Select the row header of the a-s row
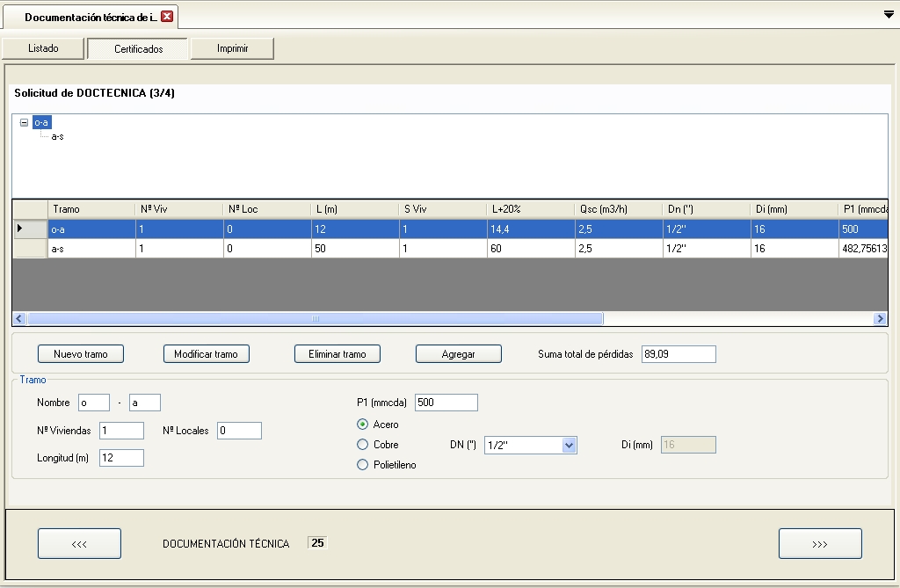 30,248
